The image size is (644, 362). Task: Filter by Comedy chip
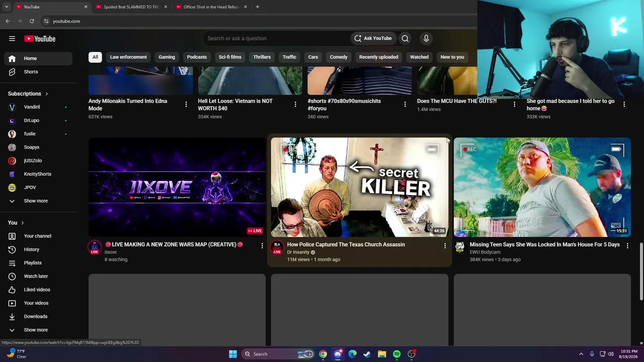tap(339, 57)
